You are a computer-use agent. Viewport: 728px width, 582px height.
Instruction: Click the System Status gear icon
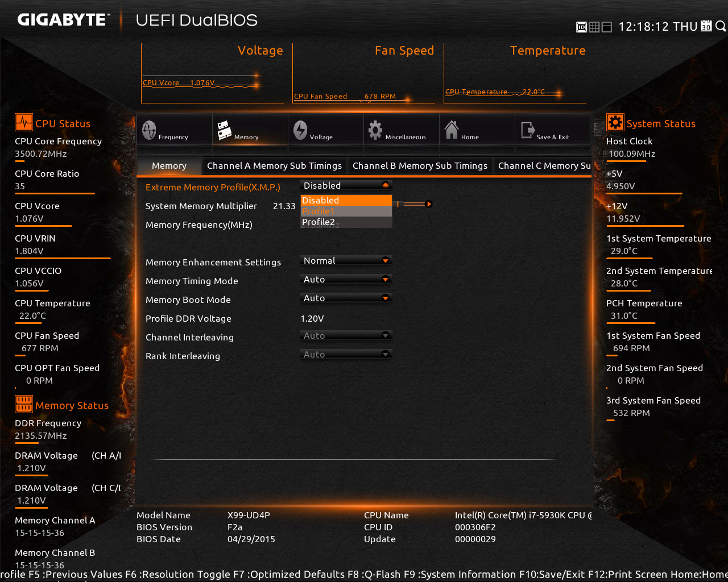coord(615,122)
